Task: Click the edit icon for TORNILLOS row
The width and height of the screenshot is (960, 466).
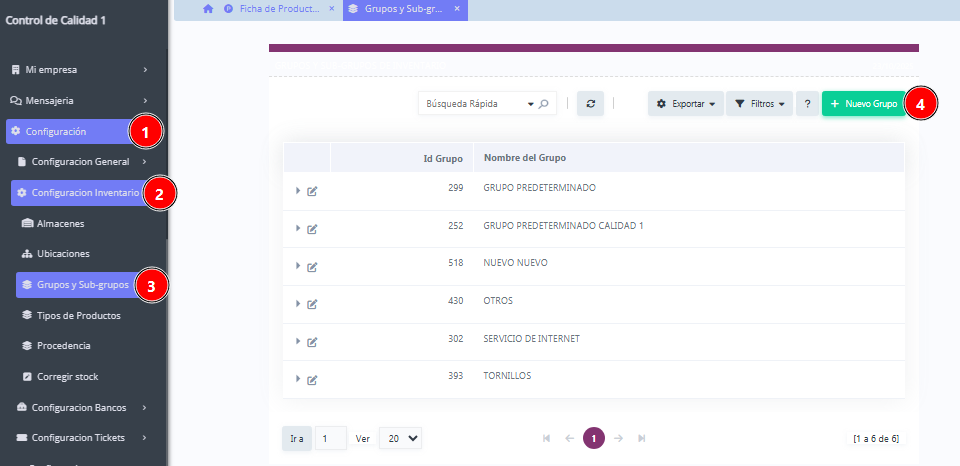Action: [x=312, y=379]
